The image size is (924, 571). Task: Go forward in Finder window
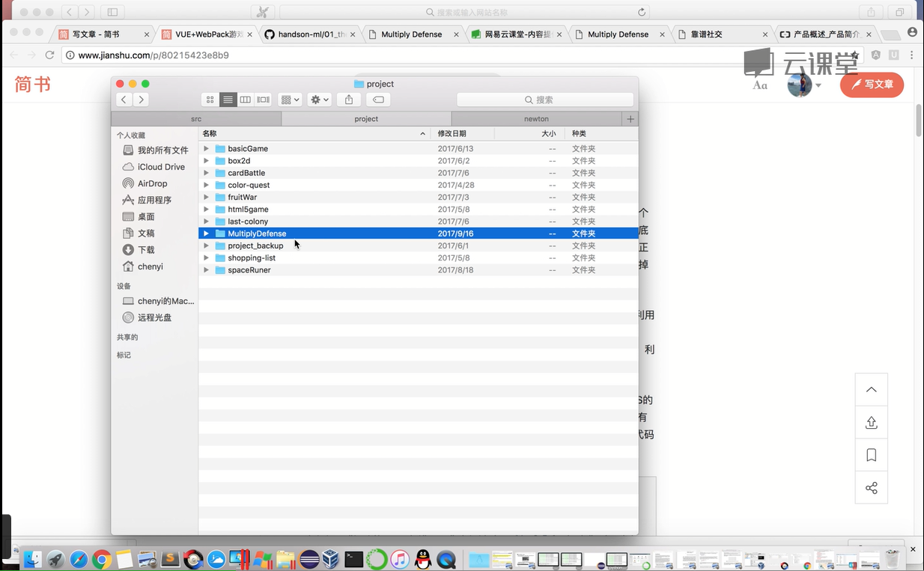(141, 100)
